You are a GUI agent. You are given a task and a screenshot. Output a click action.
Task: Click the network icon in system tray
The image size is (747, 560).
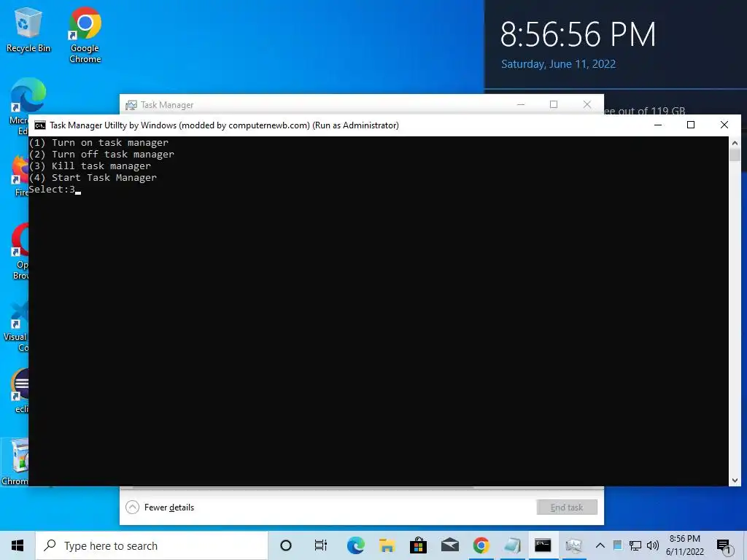pyautogui.click(x=635, y=545)
